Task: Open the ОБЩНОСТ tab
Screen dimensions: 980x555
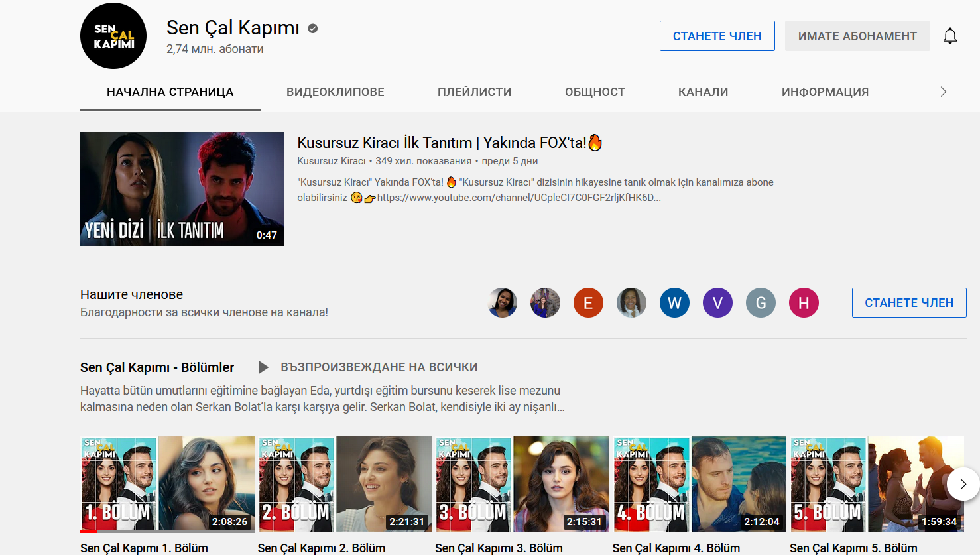Action: [x=595, y=92]
